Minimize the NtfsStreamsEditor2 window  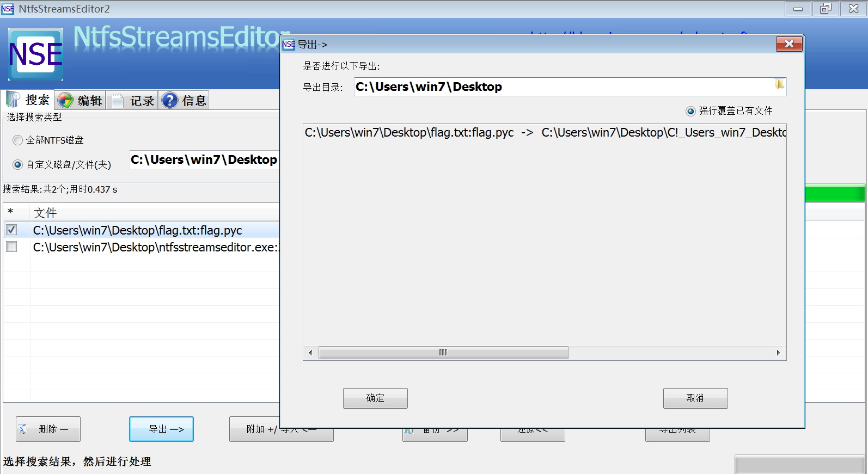798,9
